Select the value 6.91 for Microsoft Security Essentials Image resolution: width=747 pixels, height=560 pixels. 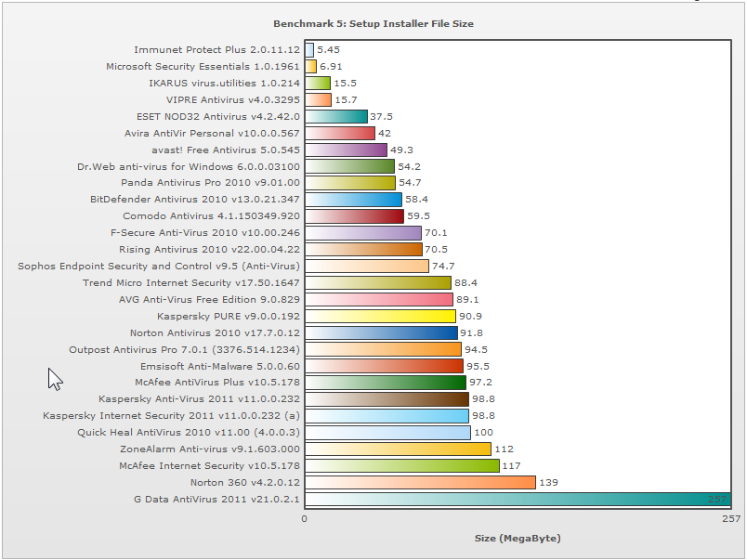pos(331,66)
